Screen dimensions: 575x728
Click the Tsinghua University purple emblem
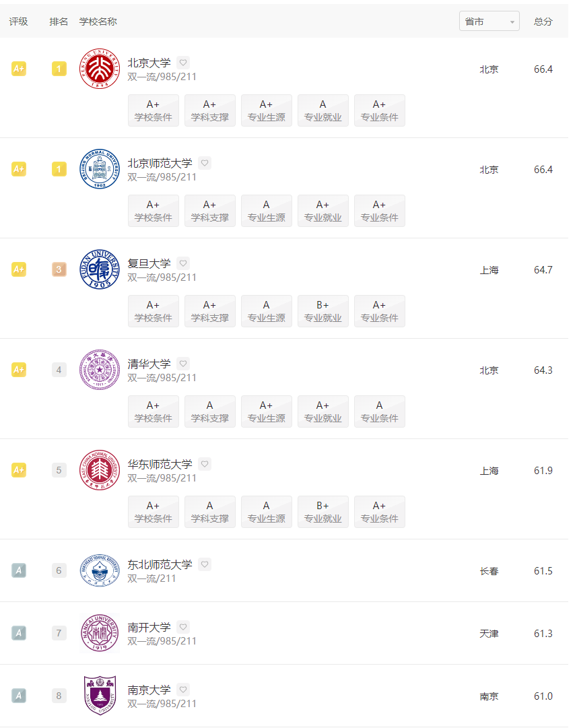[100, 370]
